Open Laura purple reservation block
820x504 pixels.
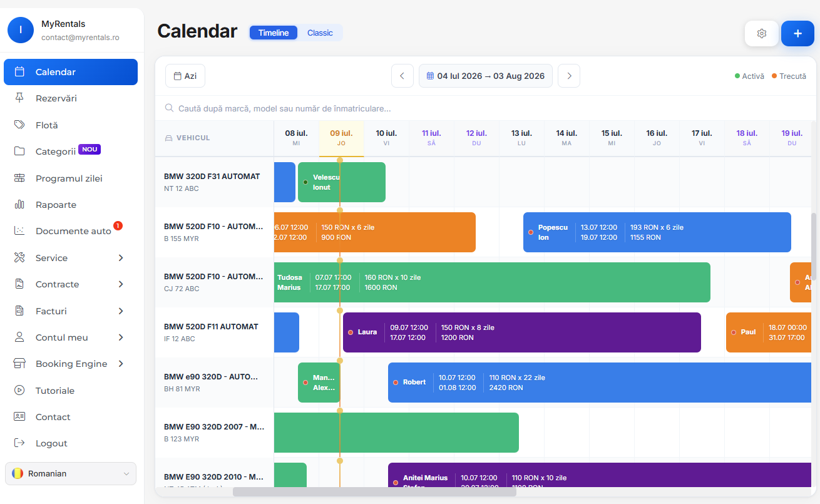(x=522, y=332)
